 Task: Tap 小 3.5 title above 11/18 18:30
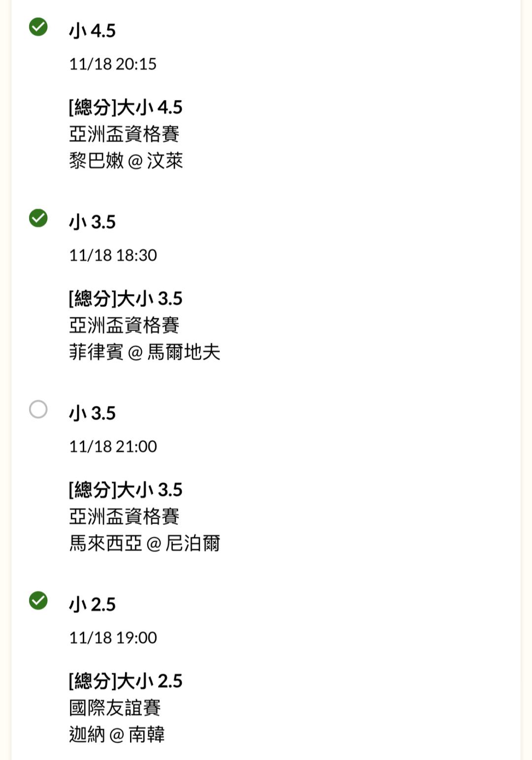click(92, 222)
